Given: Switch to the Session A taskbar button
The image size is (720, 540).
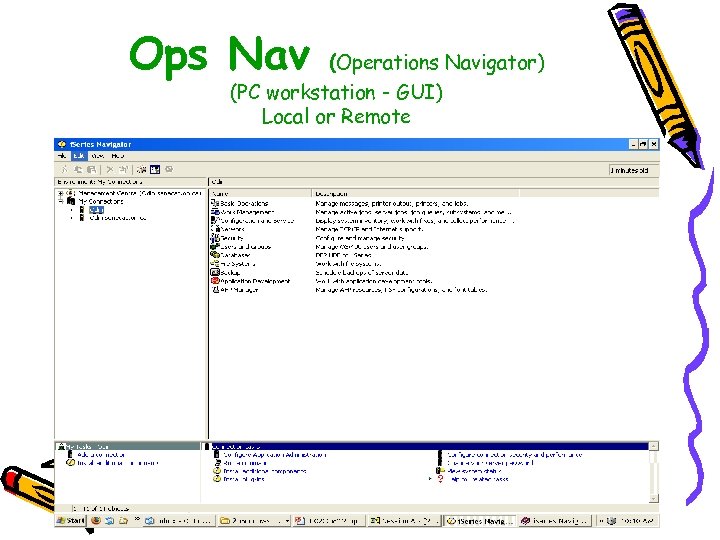Looking at the screenshot, I should [x=405, y=521].
